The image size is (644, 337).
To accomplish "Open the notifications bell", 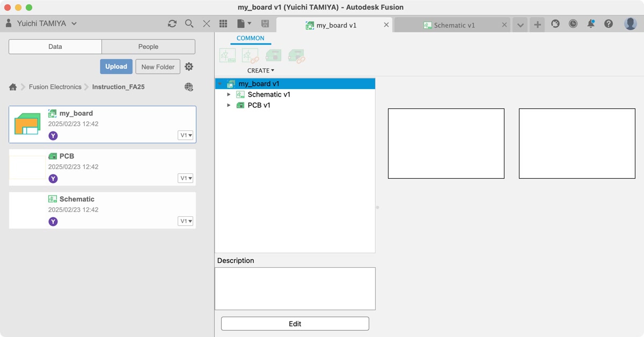I will (591, 24).
